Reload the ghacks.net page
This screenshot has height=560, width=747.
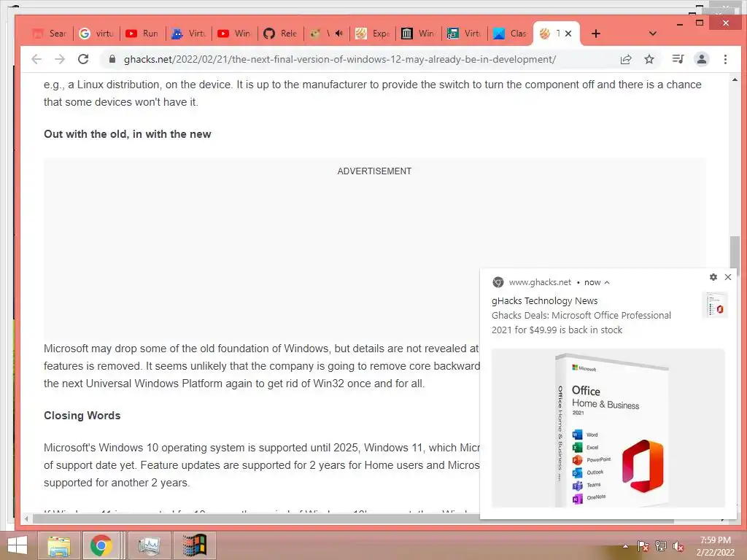point(83,59)
